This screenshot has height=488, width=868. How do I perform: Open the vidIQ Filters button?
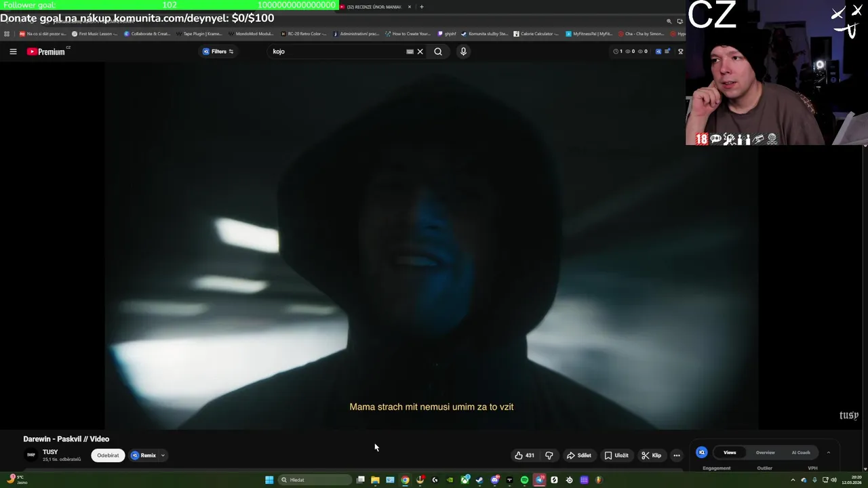pos(218,52)
